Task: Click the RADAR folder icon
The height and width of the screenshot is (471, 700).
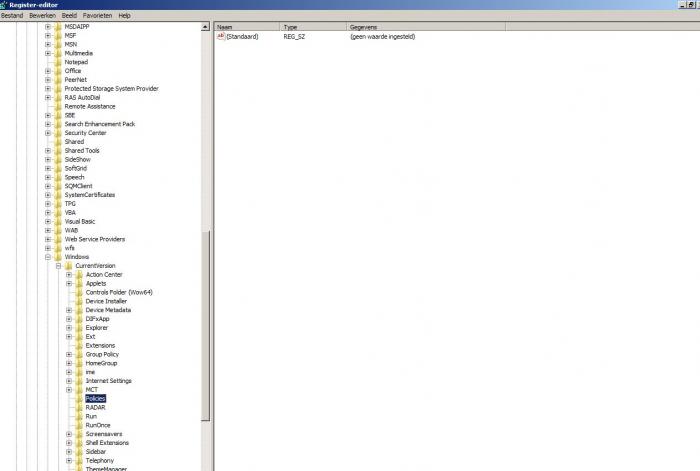Action: click(79, 407)
